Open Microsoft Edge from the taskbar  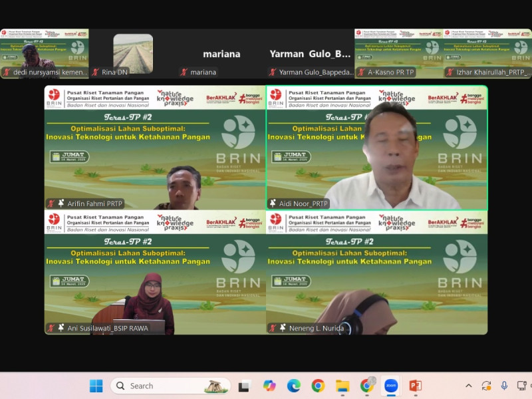(294, 386)
